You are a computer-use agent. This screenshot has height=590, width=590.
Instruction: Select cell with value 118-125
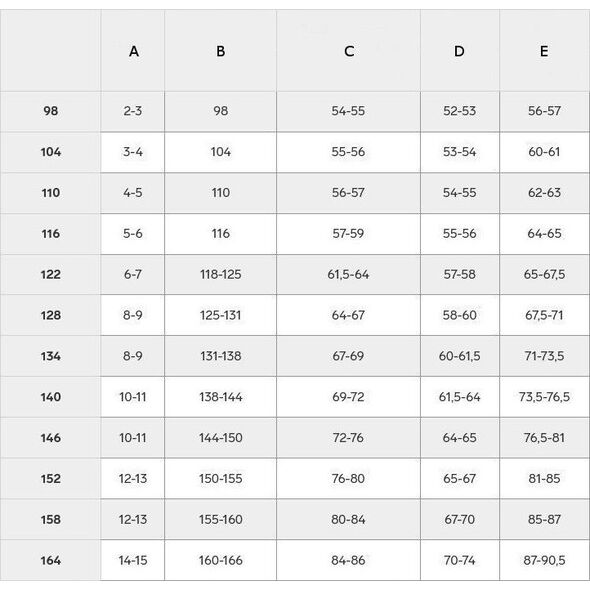(220, 274)
